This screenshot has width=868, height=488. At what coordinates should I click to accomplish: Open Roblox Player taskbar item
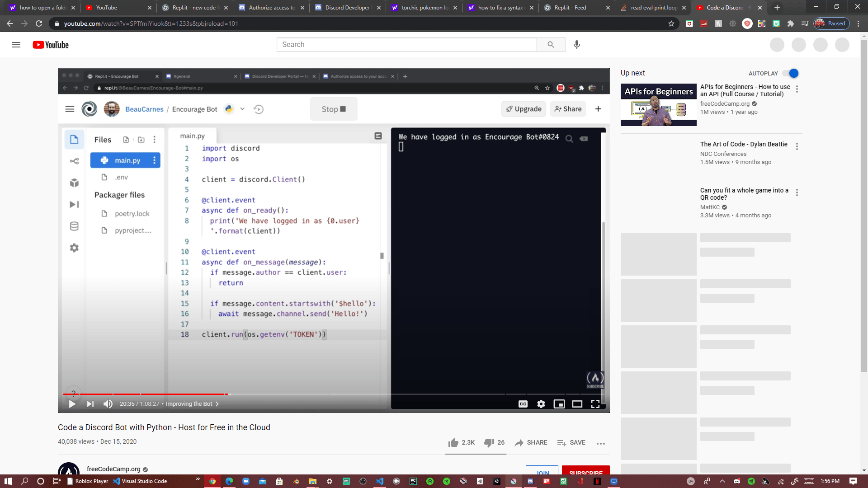88,481
